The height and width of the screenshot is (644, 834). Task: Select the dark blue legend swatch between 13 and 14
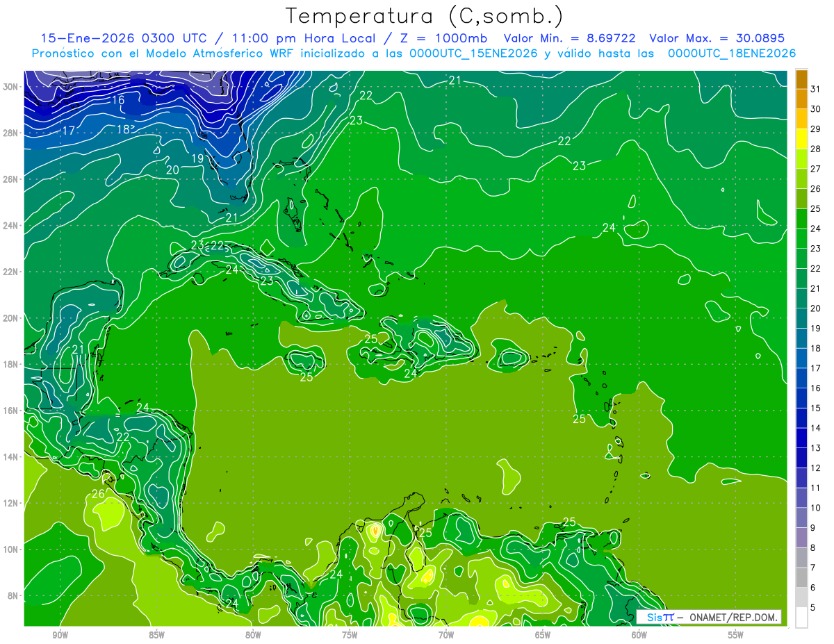click(x=801, y=438)
